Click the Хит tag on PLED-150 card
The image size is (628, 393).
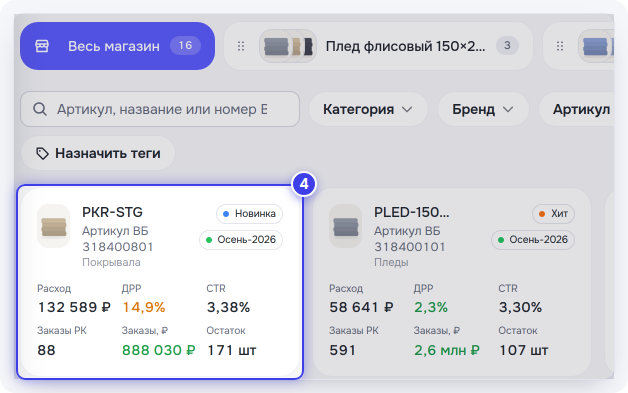point(554,214)
